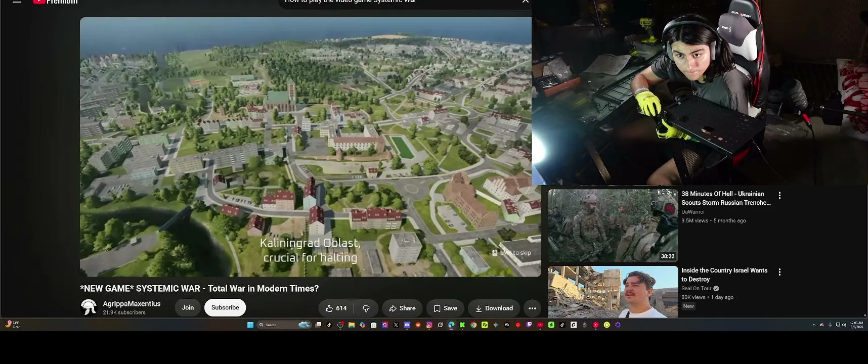The width and height of the screenshot is (868, 364).
Task: Open Twitch from the taskbar
Action: (529, 325)
